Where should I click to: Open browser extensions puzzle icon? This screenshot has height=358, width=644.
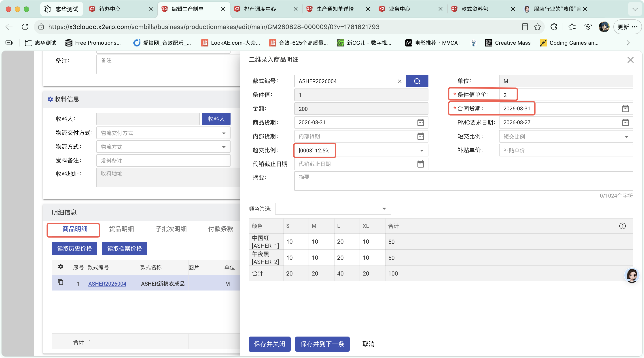coord(554,27)
